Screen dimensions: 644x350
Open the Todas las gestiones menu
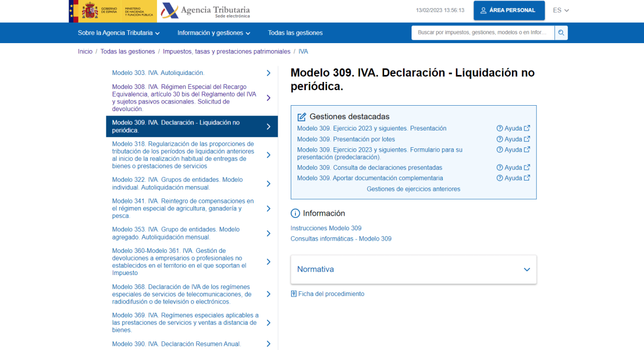pos(295,33)
